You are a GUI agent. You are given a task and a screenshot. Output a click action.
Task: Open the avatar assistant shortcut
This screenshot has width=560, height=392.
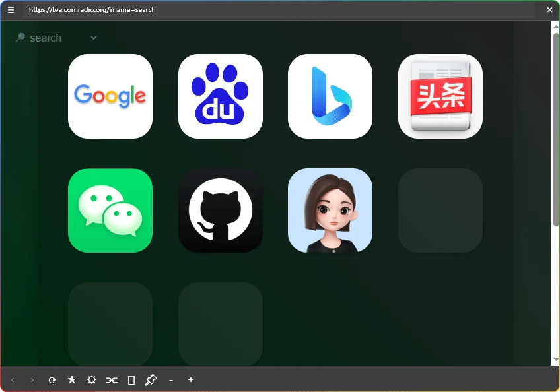(330, 211)
